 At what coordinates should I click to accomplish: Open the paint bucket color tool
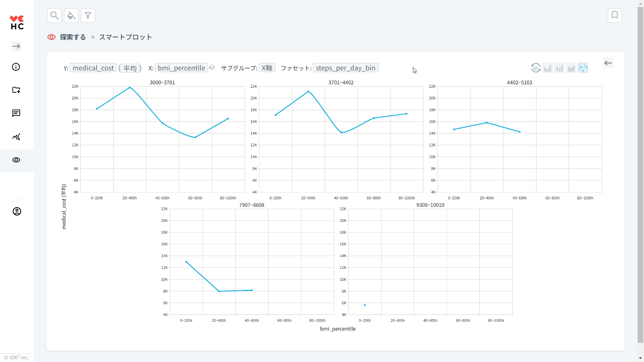tap(71, 16)
